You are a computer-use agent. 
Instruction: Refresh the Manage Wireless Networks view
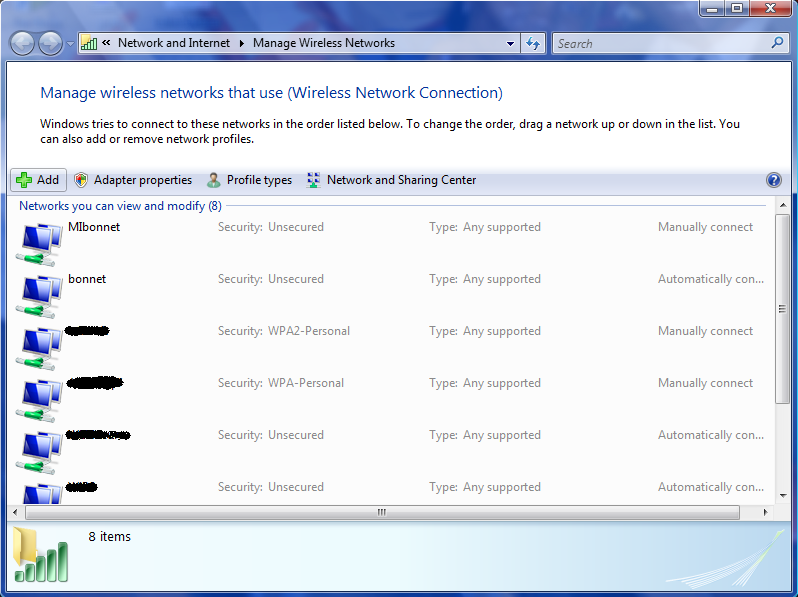(533, 43)
